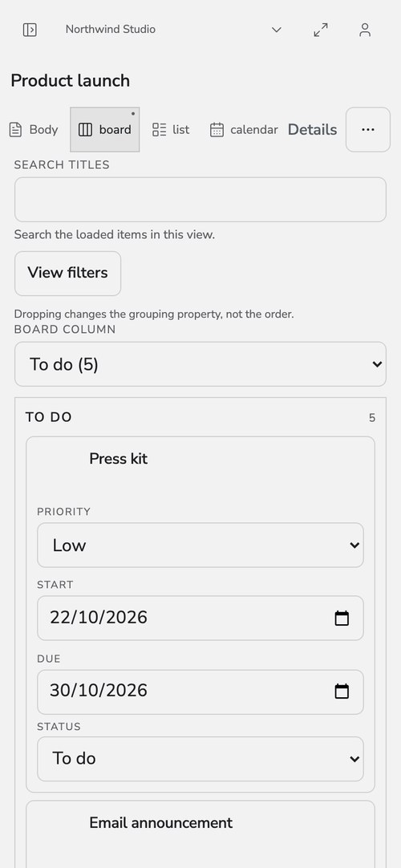Open the calendar view tab
The height and width of the screenshot is (868, 401).
coord(243,129)
